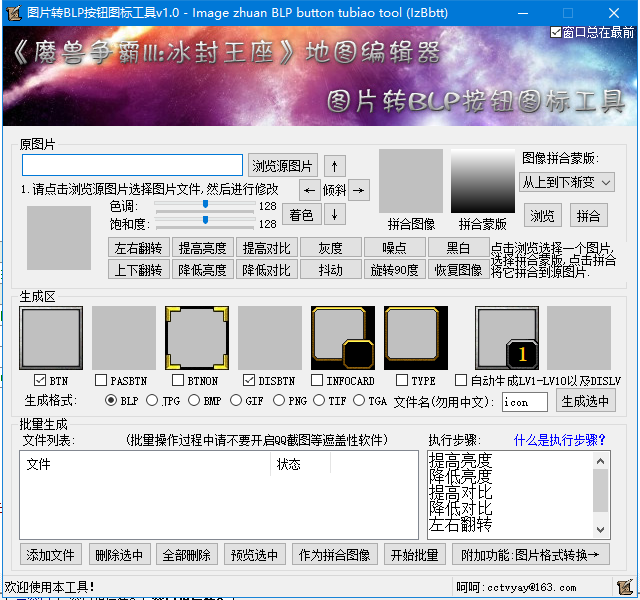The height and width of the screenshot is (600, 640).
Task: Click the 拼合图像 preview box
Action: coord(411,181)
